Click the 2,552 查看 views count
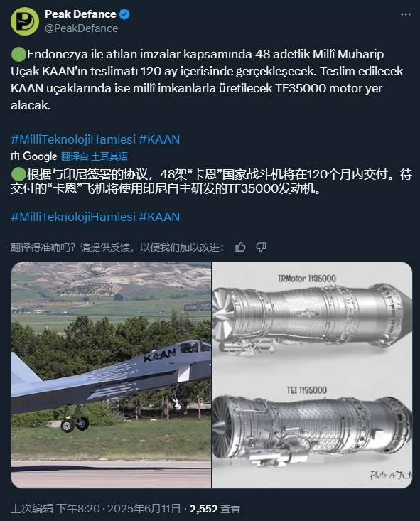 tap(215, 509)
